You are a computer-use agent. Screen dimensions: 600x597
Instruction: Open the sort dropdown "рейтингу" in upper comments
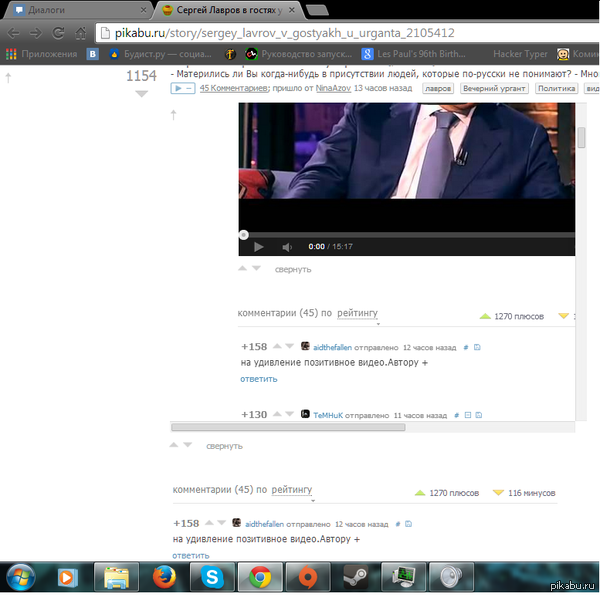pyautogui.click(x=357, y=314)
